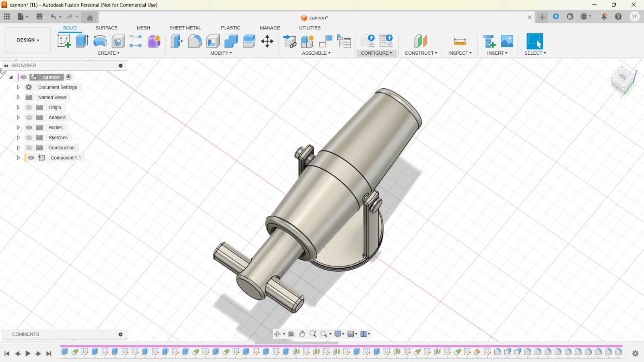
Task: Toggle visibility of Component1:1
Action: click(x=31, y=158)
